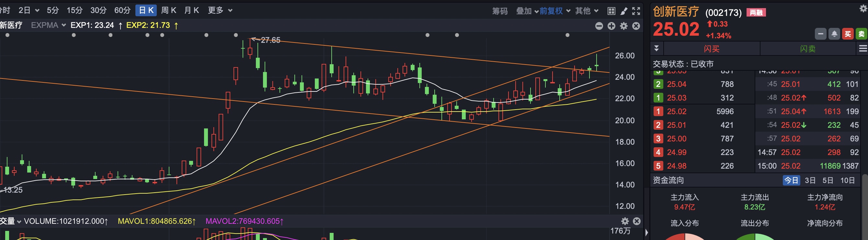The height and width of the screenshot is (240, 868).
Task: Click buy level 1 price 25.02
Action: point(677,111)
